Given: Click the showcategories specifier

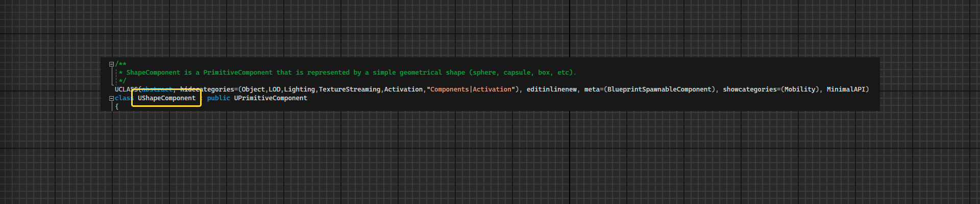Looking at the screenshot, I should 750,89.
